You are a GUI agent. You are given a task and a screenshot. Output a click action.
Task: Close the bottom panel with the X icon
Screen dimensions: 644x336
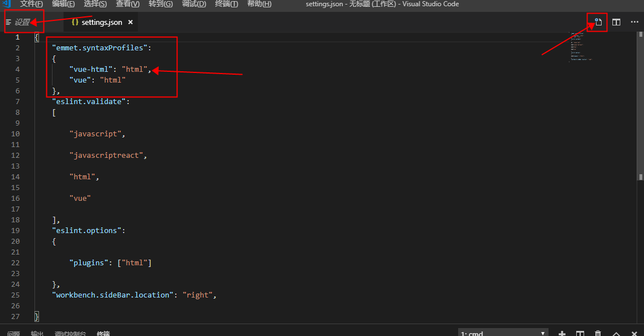(634, 334)
